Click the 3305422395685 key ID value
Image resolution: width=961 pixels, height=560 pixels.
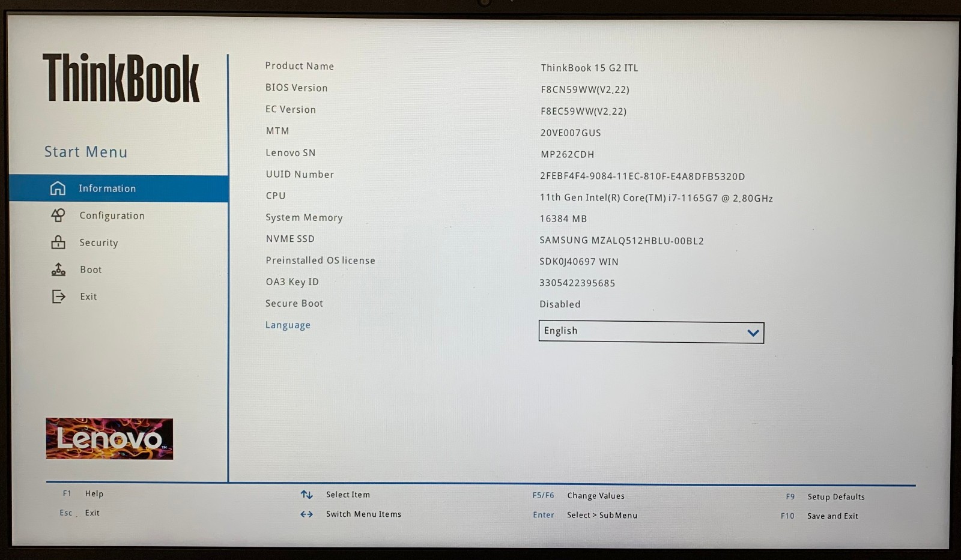(x=577, y=283)
